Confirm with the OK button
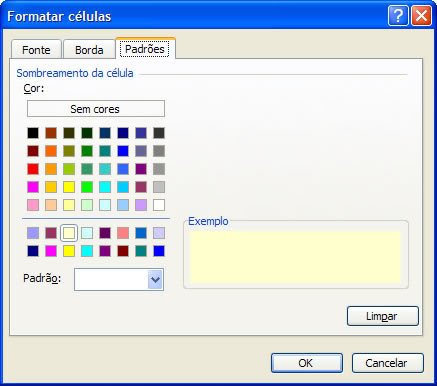Screen dimensions: 437x386 (x=307, y=363)
